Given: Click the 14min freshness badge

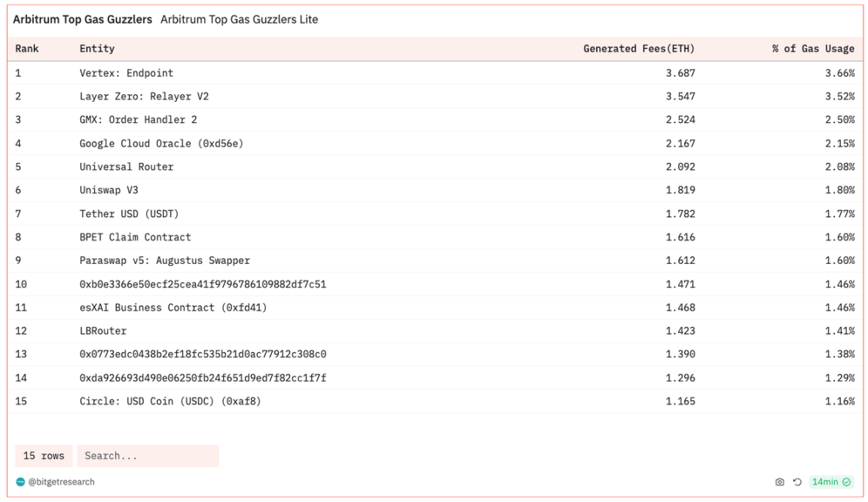Looking at the screenshot, I should 825,482.
